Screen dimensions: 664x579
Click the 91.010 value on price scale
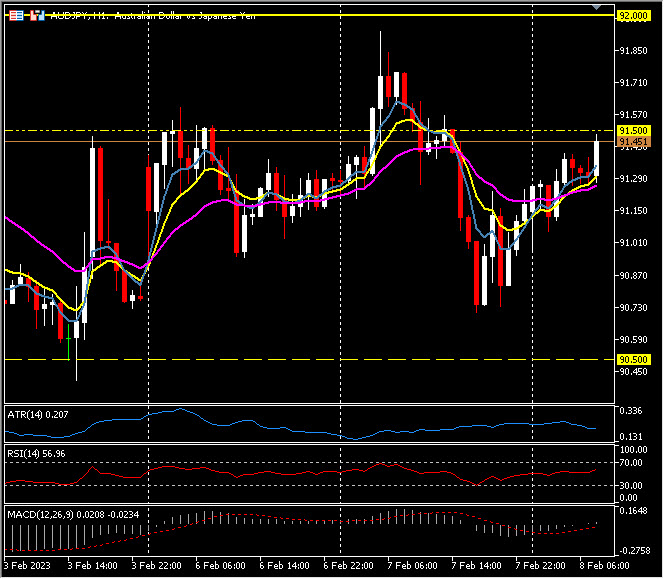coord(632,243)
